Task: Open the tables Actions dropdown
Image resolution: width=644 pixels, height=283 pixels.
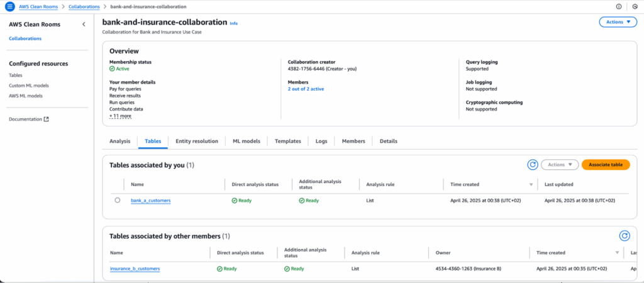Action: click(x=560, y=165)
